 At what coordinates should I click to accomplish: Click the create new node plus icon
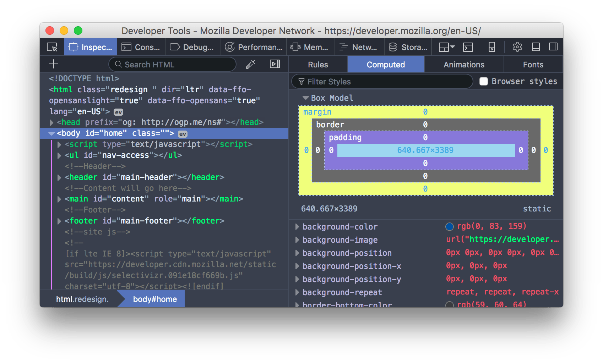pyautogui.click(x=54, y=64)
